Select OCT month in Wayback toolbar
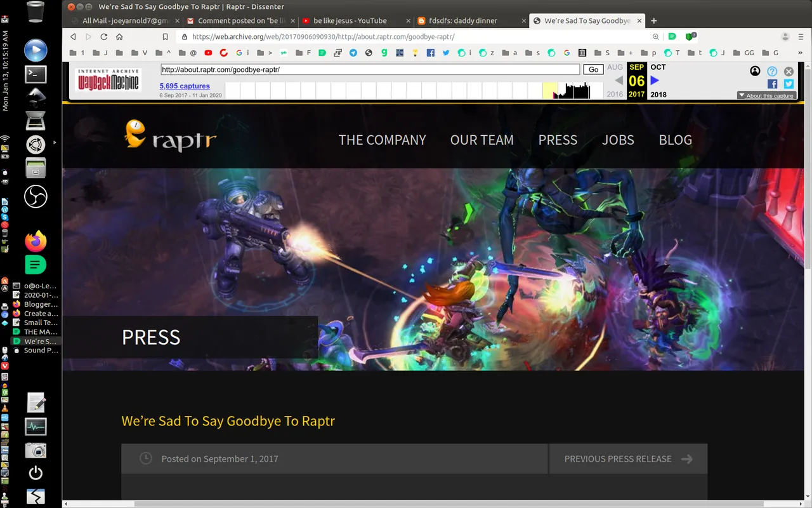The height and width of the screenshot is (508, 812). [x=658, y=67]
